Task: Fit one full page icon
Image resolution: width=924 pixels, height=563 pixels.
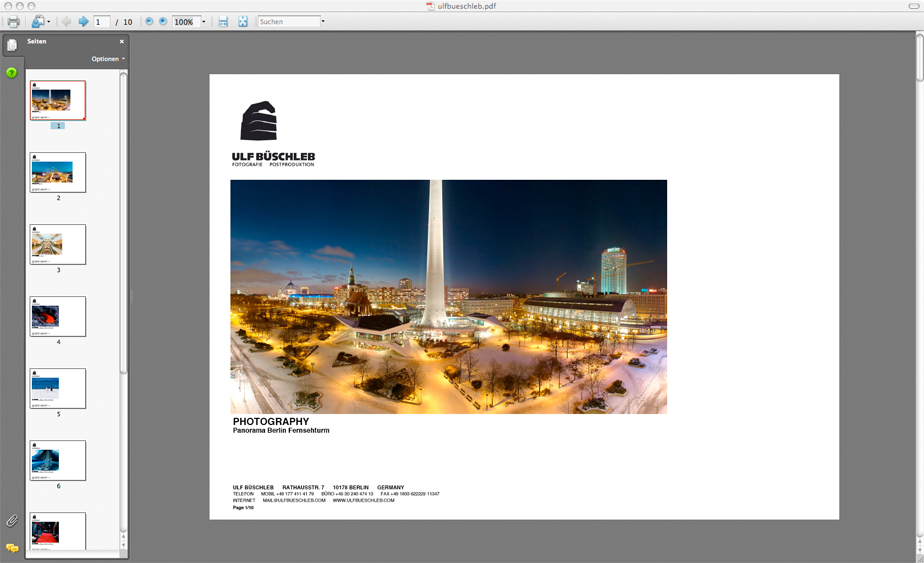Action: click(243, 21)
